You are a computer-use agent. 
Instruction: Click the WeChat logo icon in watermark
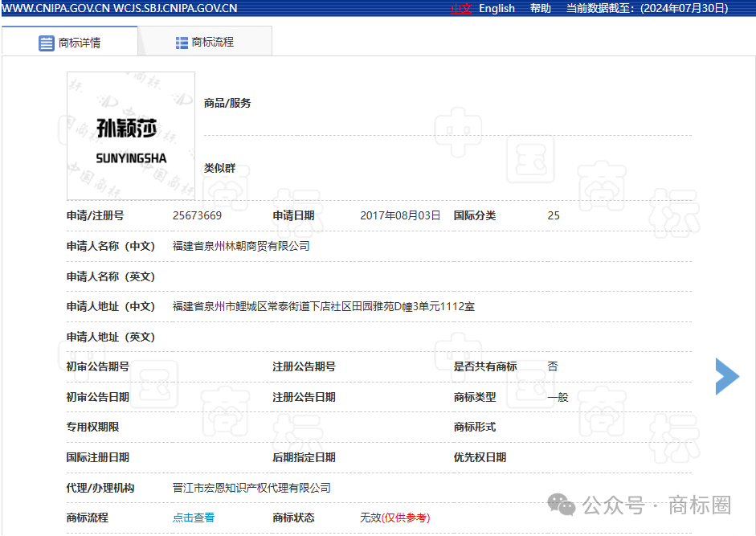pos(562,505)
